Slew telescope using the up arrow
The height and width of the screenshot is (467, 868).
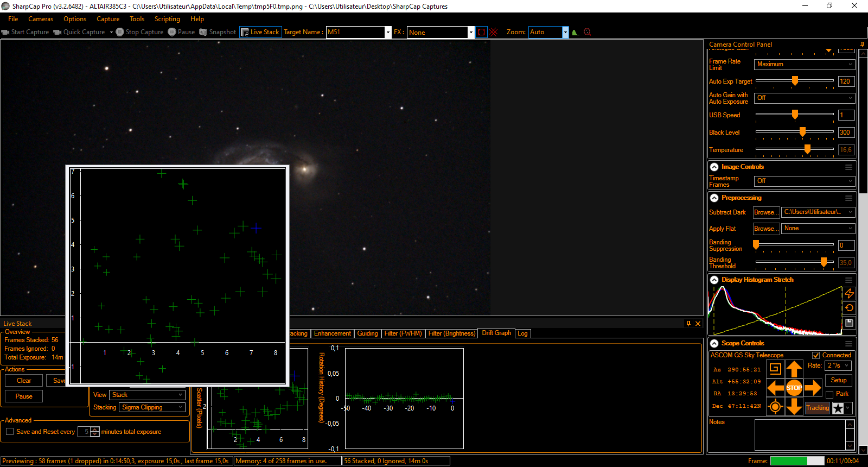(794, 369)
